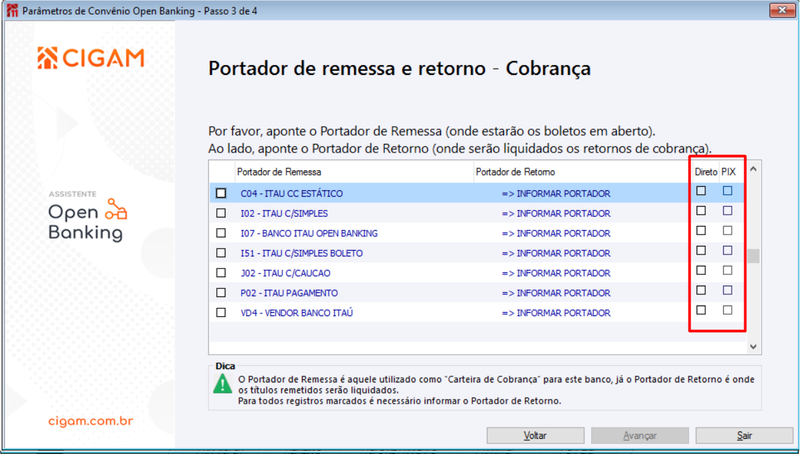Click the Portador de Remessa column header
This screenshot has height=454, width=800.
pos(354,172)
